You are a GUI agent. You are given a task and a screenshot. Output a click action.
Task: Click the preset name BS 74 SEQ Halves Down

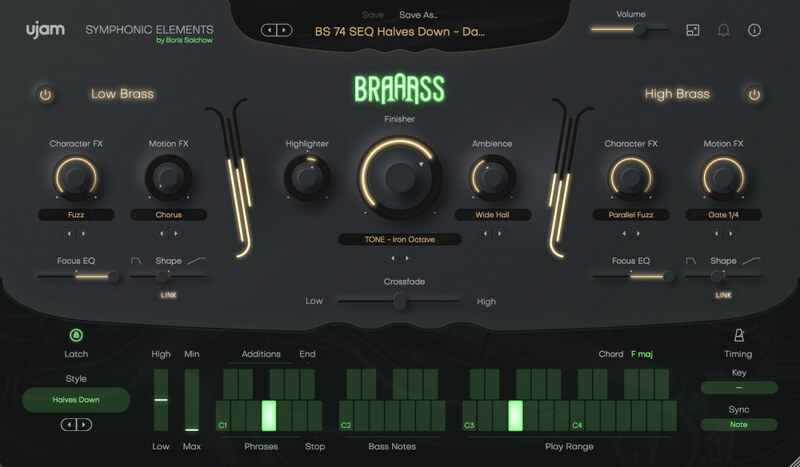click(x=400, y=32)
